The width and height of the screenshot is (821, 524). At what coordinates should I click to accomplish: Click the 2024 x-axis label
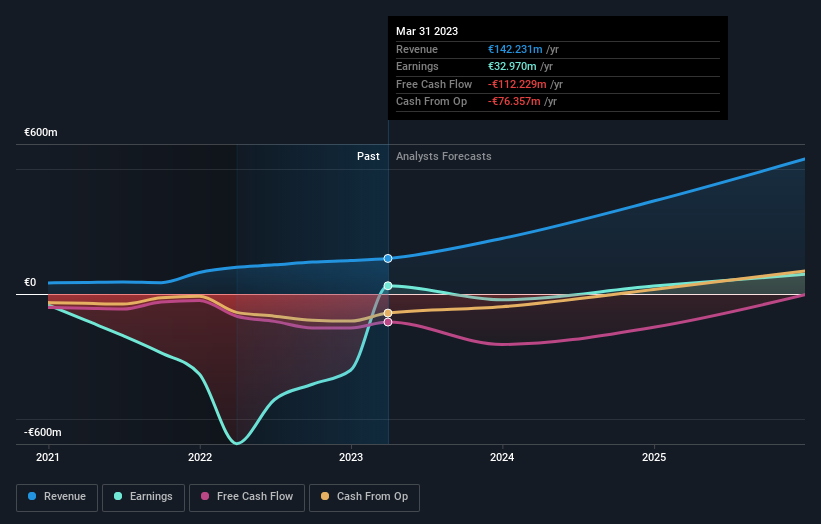point(502,458)
